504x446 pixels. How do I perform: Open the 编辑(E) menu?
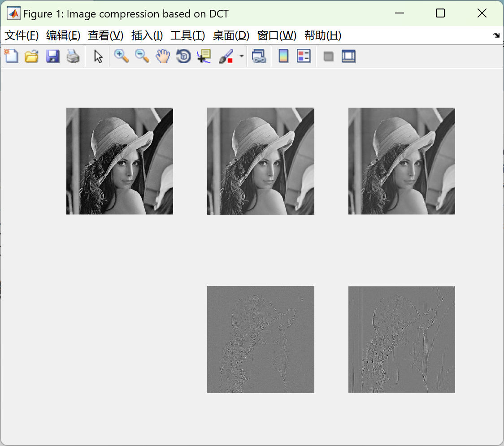tap(63, 35)
